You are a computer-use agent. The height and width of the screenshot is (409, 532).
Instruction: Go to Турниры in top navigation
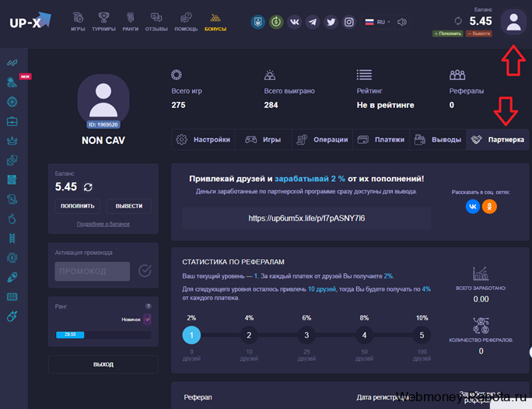pos(103,22)
